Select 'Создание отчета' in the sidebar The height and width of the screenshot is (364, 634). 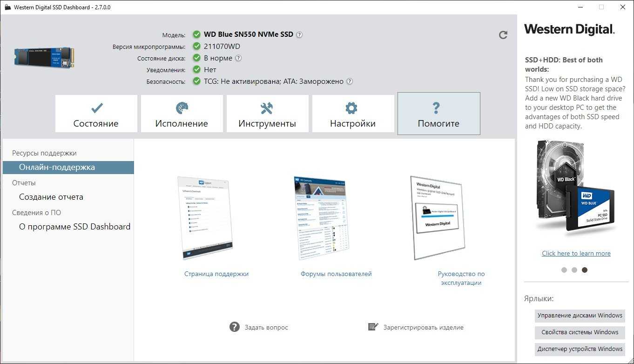point(51,197)
